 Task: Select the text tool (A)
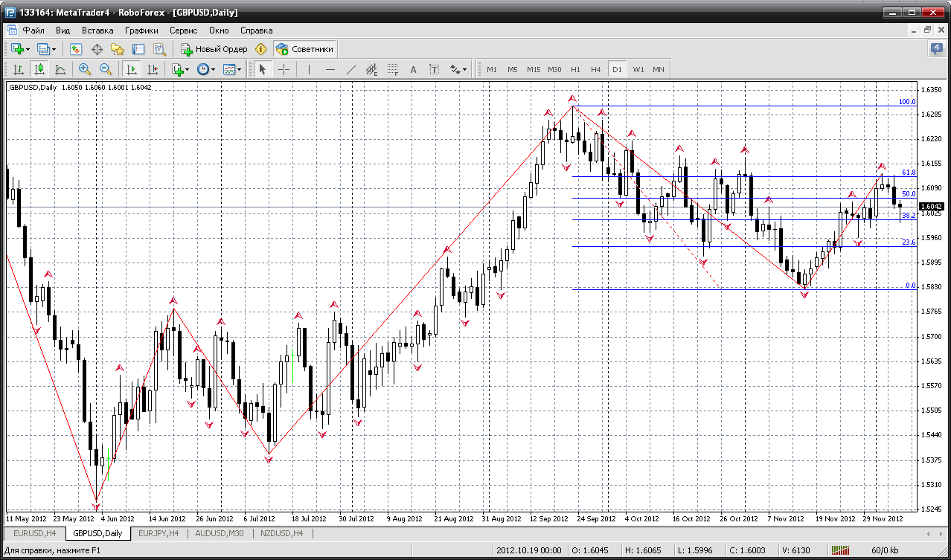tap(414, 69)
